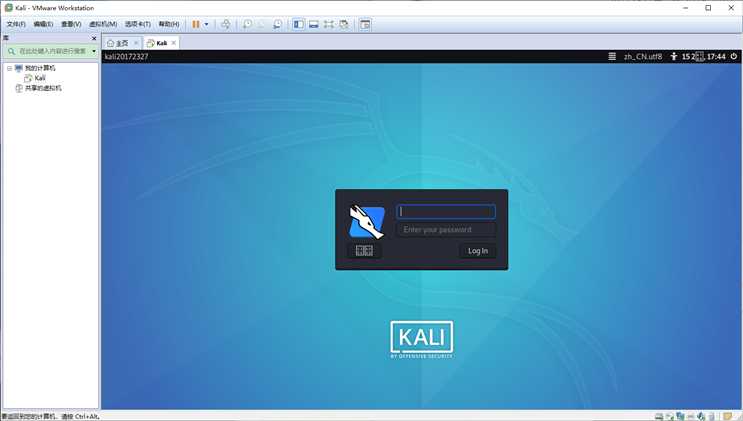Viewport: 743px width, 421px height.
Task: Open the accessibility menu icon
Action: pos(673,56)
